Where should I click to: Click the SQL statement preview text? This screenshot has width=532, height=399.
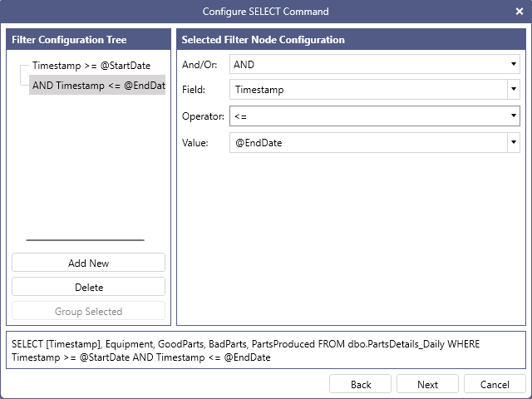pyautogui.click(x=246, y=351)
